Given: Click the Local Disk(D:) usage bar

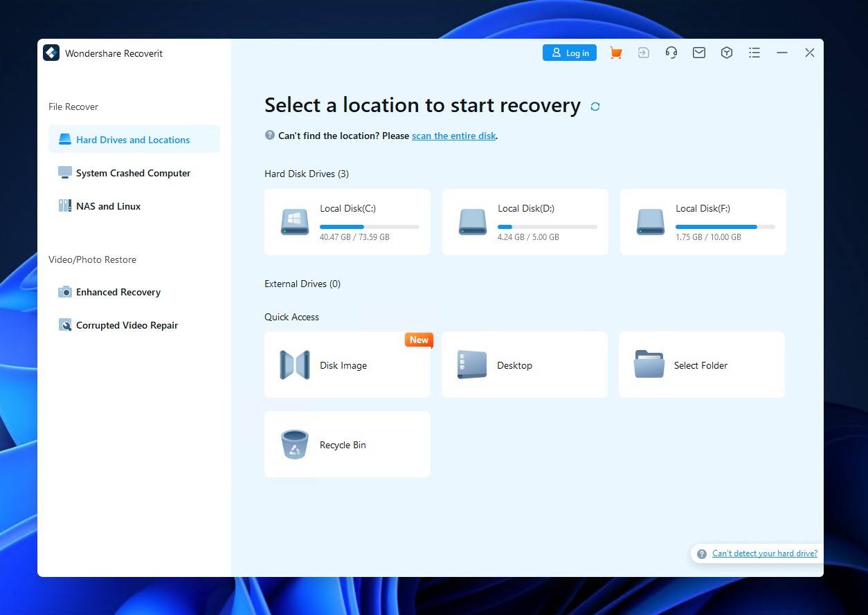Looking at the screenshot, I should click(548, 226).
